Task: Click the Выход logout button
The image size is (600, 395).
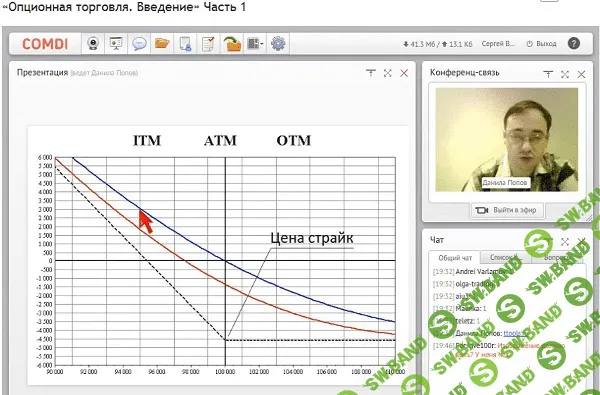Action: pos(541,44)
